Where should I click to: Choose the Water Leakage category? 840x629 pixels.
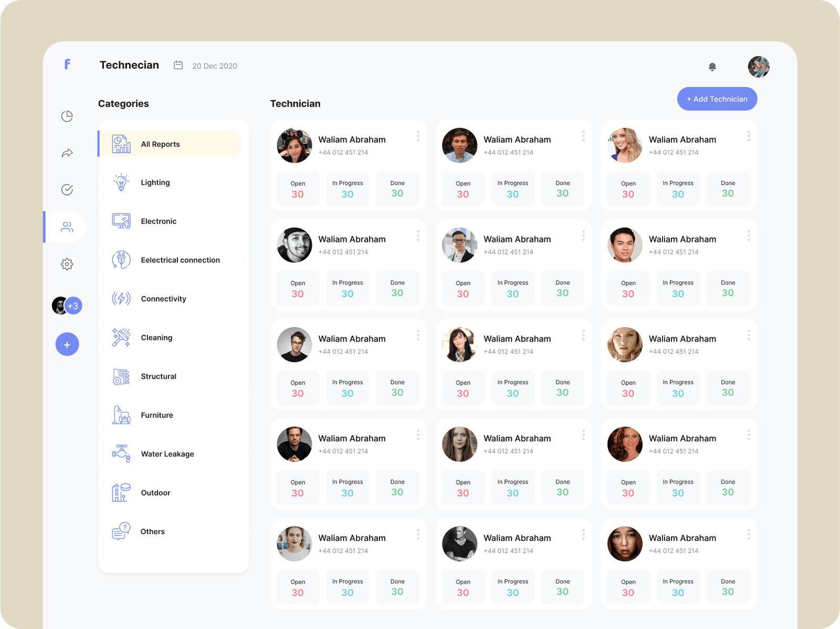167,454
